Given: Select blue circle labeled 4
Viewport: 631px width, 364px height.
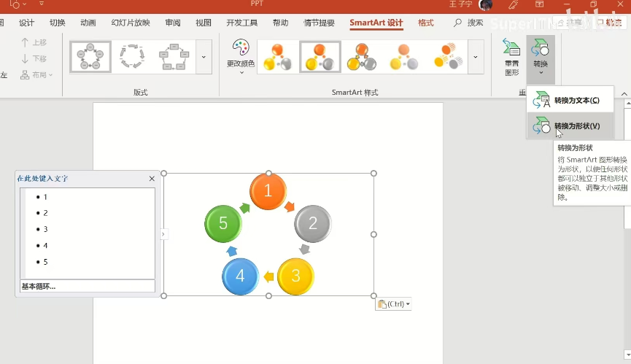Looking at the screenshot, I should [x=240, y=276].
